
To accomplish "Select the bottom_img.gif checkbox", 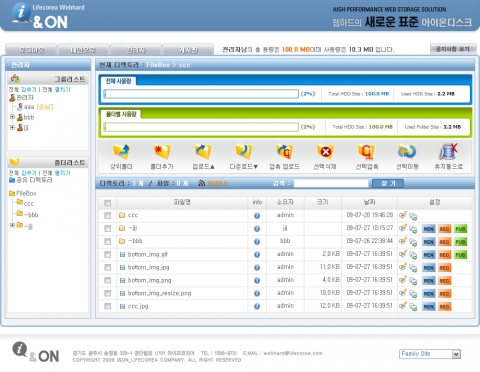I will click(107, 254).
